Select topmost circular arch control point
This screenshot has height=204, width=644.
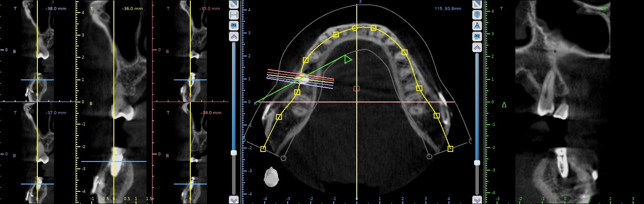355,28
